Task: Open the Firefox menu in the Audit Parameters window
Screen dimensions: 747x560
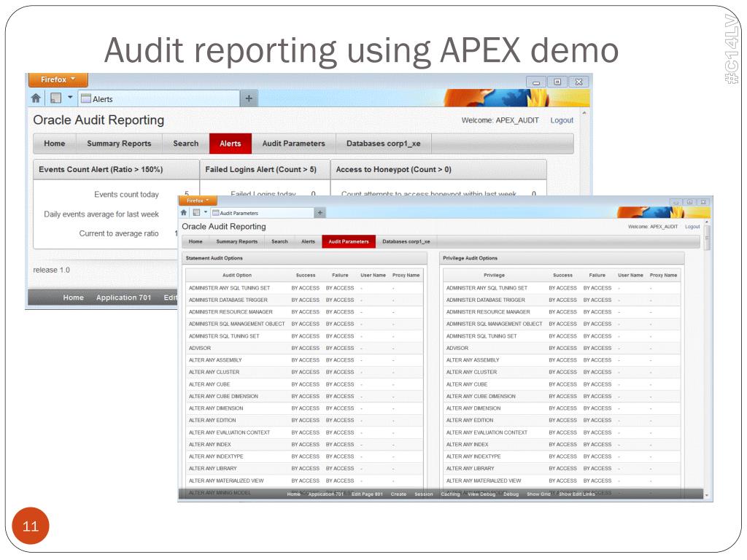Action: (198, 201)
